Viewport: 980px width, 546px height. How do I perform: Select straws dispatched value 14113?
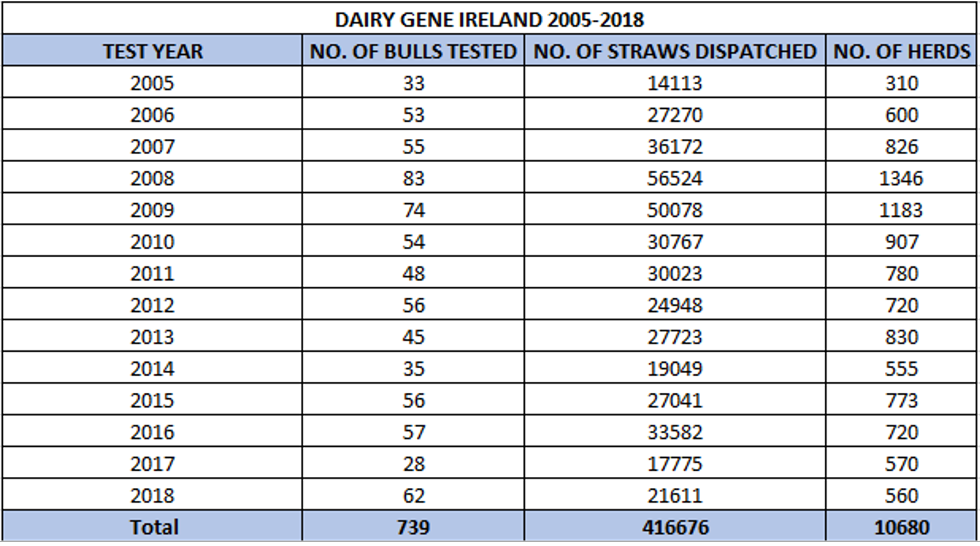tap(675, 83)
